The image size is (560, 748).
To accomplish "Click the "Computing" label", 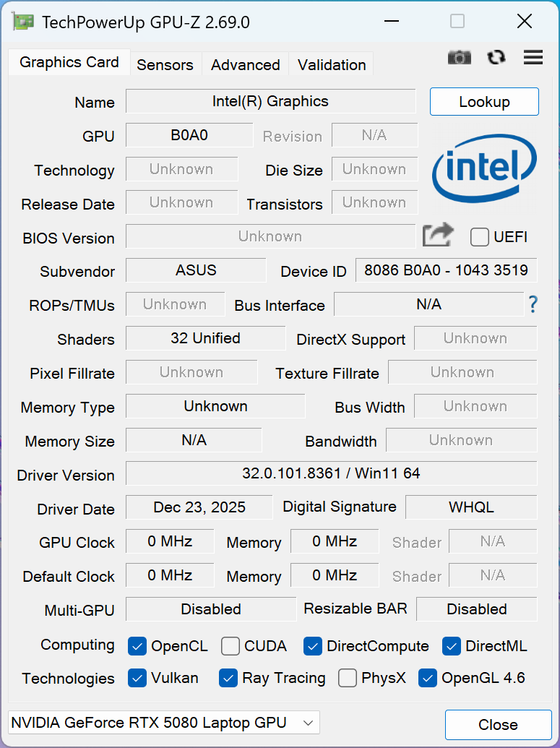I will pos(77,645).
